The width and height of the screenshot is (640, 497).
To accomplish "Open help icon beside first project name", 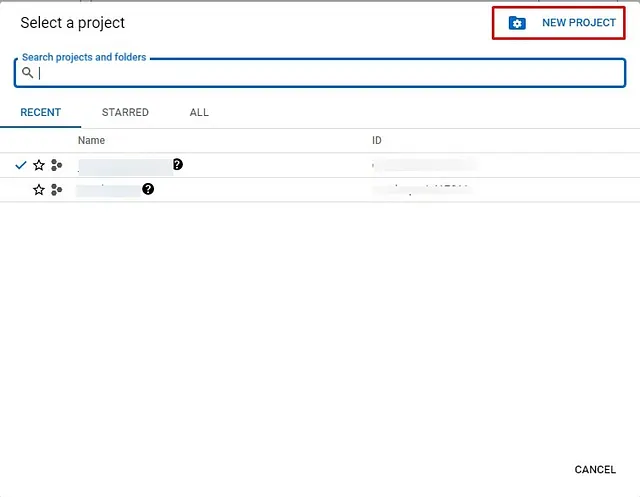I will [x=178, y=164].
